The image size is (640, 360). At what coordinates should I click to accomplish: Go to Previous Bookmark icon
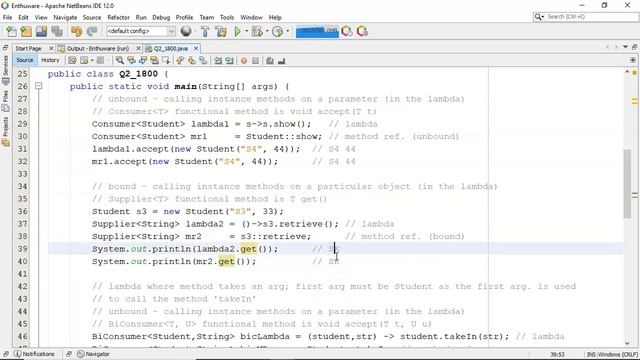pos(180,60)
